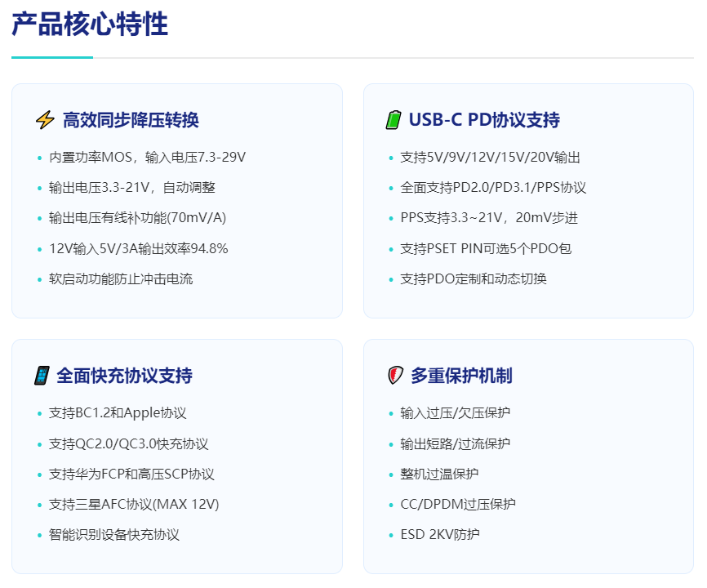The width and height of the screenshot is (707, 588).
Task: Click 支持5V/9V/12V/15V/20V输出 item
Action: [x=490, y=157]
